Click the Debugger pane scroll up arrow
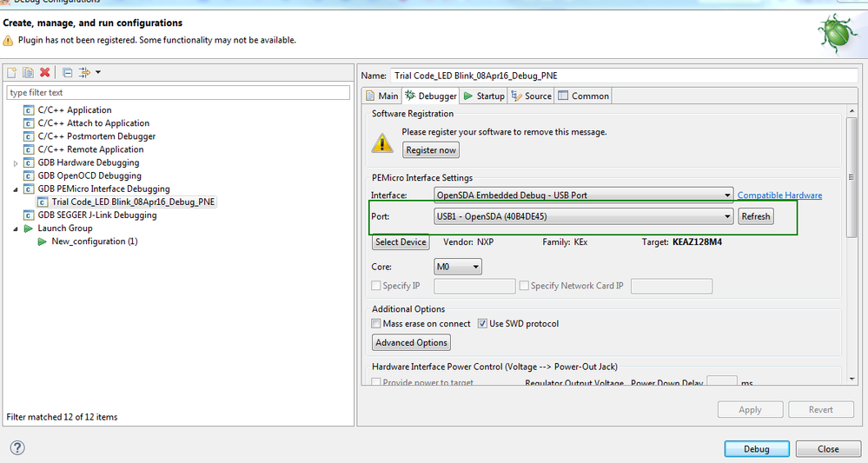868x463 pixels. click(x=851, y=110)
